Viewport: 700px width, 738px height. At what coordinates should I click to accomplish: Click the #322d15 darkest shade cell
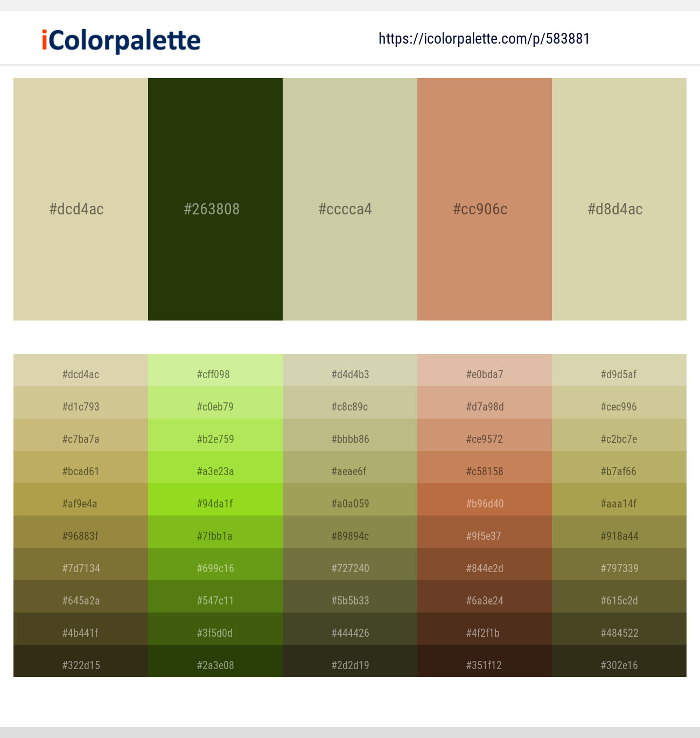tap(80, 665)
